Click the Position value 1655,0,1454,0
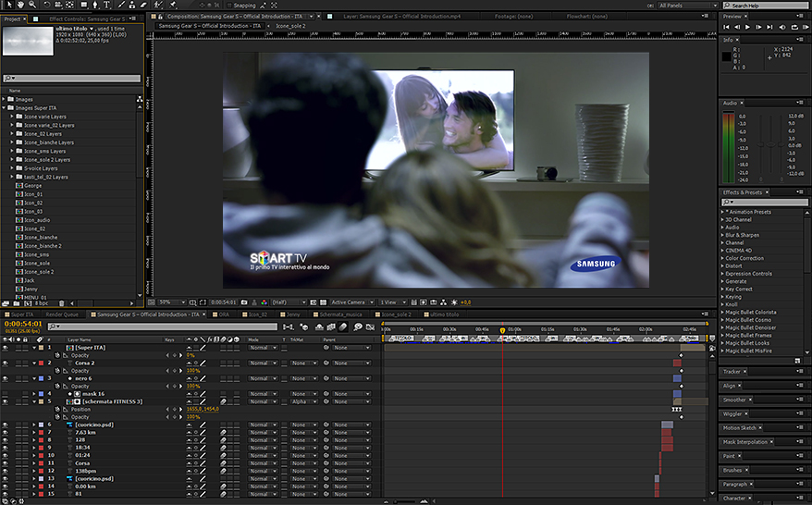 pos(203,409)
